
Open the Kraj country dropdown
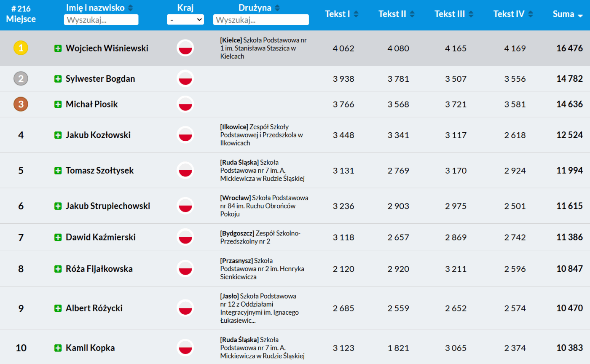pos(185,19)
